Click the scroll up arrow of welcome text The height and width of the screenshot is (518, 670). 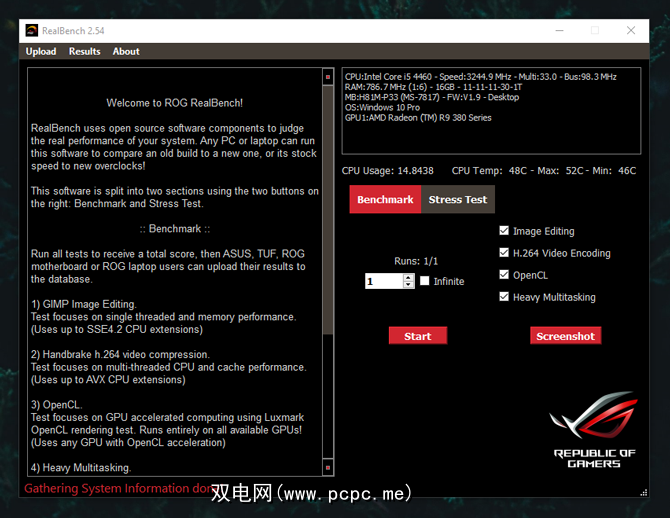pos(328,77)
